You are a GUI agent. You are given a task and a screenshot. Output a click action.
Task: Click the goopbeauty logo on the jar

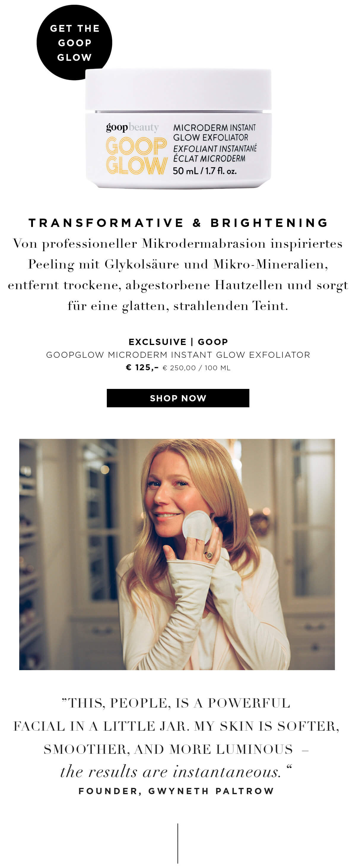click(x=132, y=127)
